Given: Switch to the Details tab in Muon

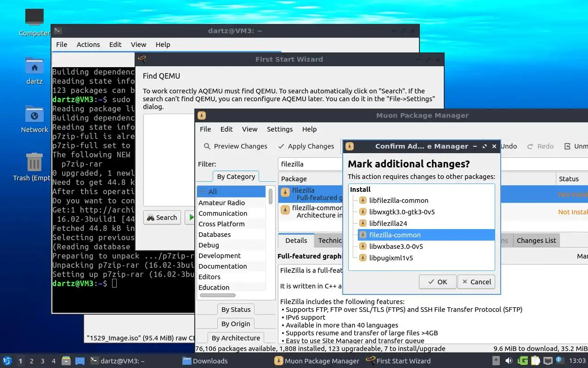Looking at the screenshot, I should (296, 241).
